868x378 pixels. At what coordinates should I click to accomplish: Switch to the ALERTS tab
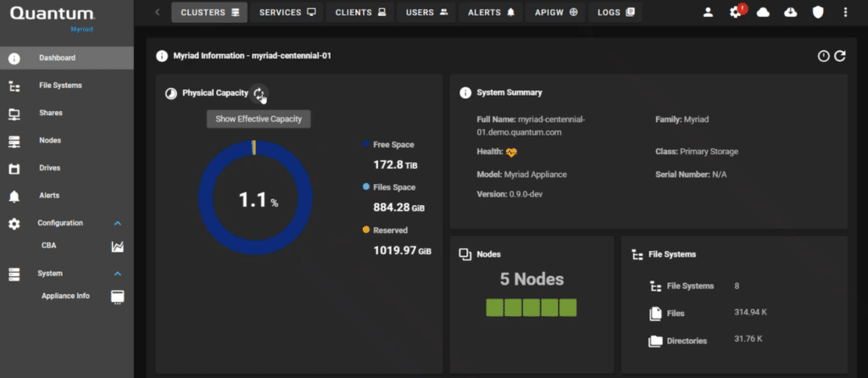coord(492,12)
